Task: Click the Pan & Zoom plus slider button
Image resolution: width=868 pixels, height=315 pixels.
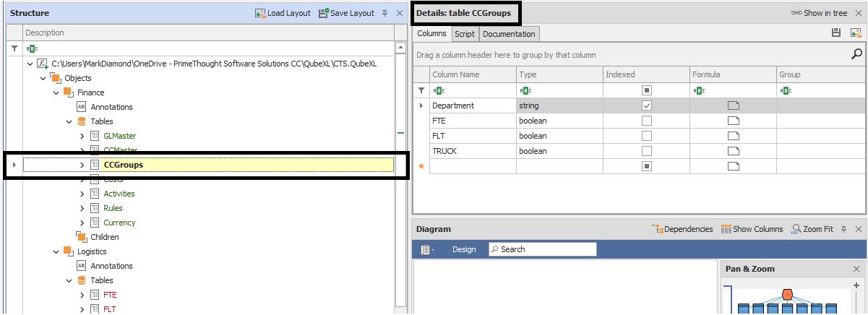Action: pyautogui.click(x=856, y=285)
